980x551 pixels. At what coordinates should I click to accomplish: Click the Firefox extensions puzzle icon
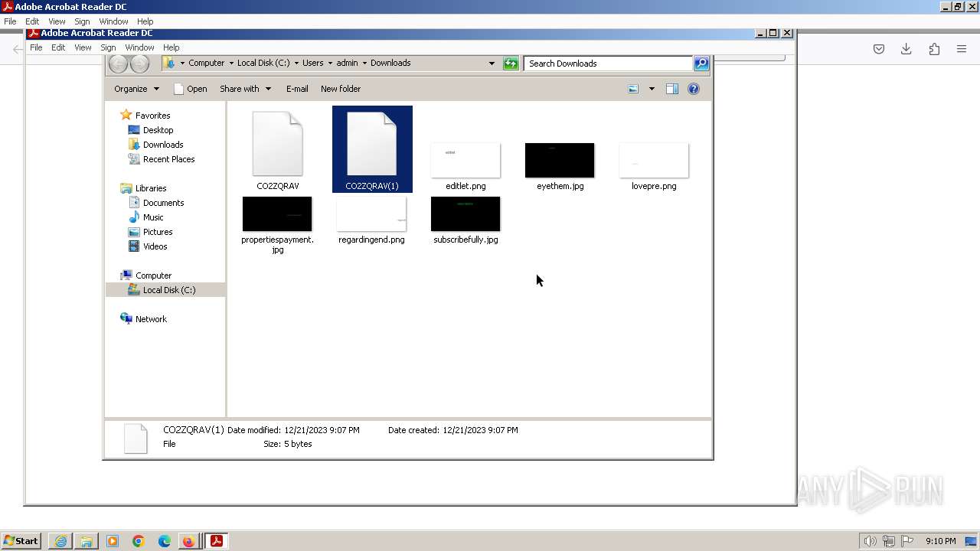coord(934,49)
